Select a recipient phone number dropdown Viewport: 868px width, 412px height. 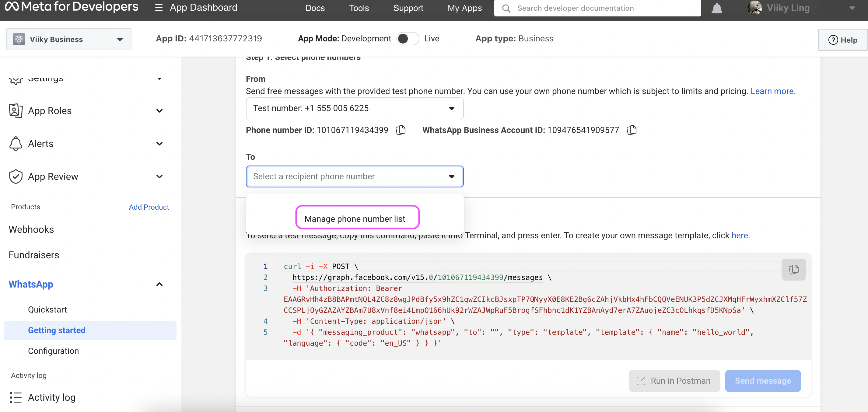tap(354, 176)
